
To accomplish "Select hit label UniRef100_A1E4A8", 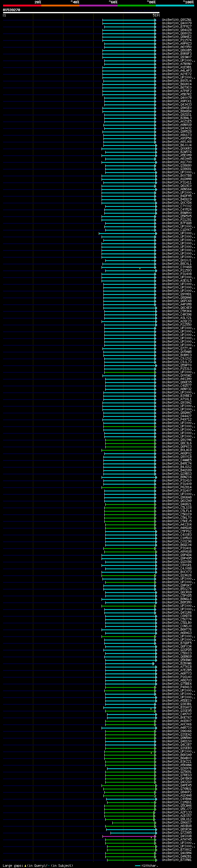I will pos(177,795).
